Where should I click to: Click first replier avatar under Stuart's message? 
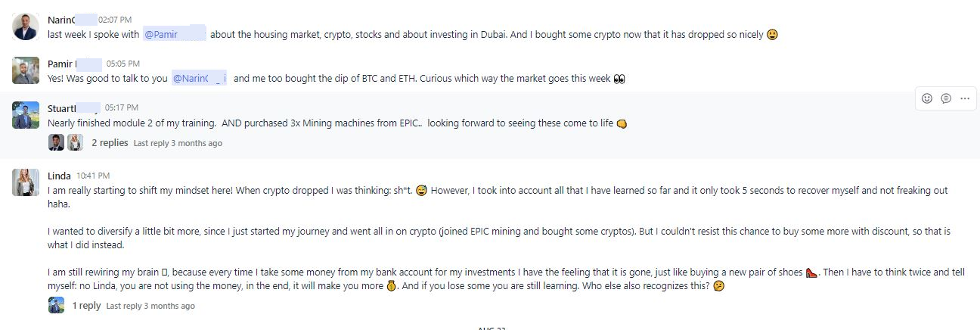pos(56,142)
